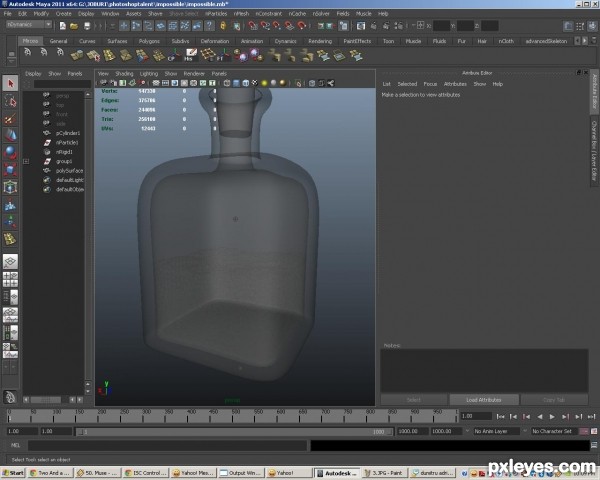Image resolution: width=600 pixels, height=480 pixels.
Task: Click the His history shelf button
Action: point(190,56)
